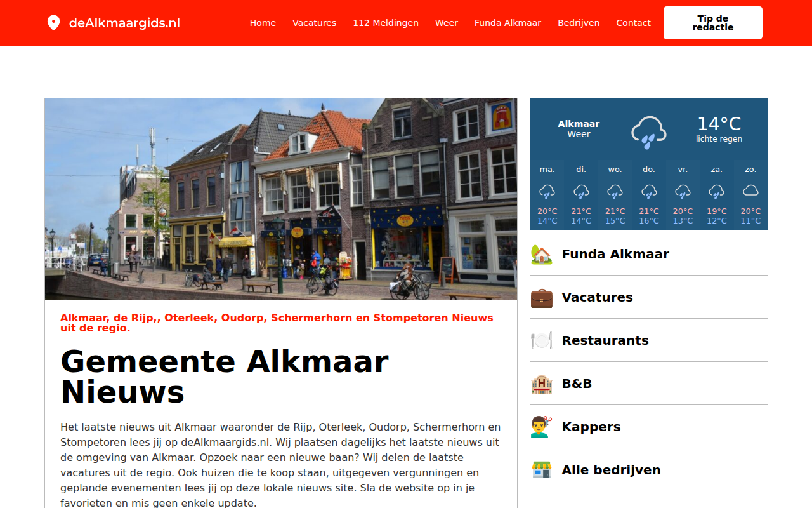The height and width of the screenshot is (508, 812).
Task: Click the house icon beside Funda Alkmaar
Action: click(x=541, y=254)
